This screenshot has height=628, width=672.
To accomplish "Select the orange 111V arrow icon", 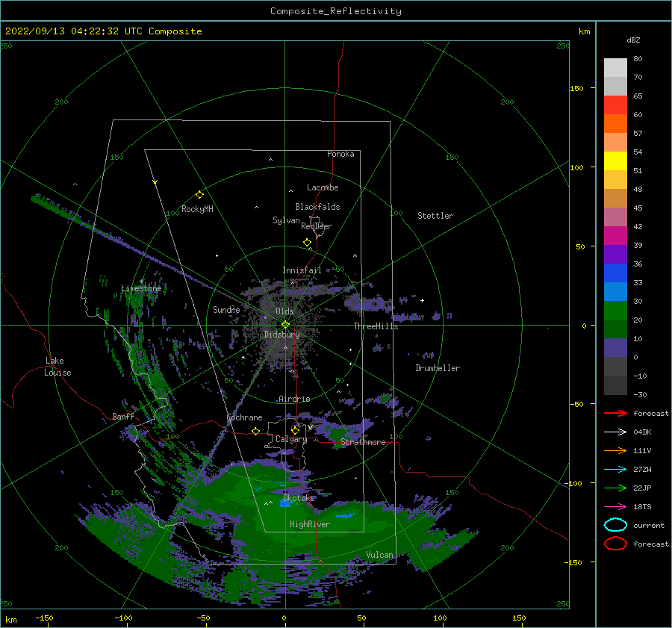I will click(x=615, y=450).
